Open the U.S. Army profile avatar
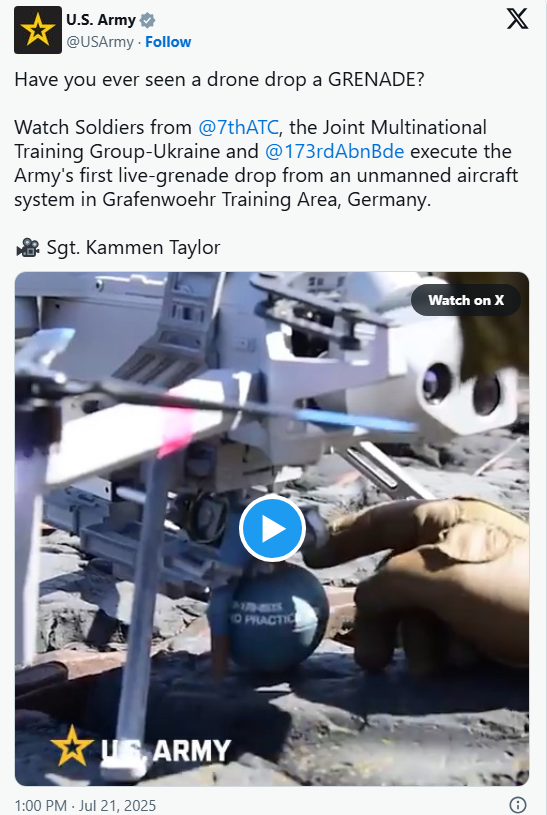 coord(38,30)
